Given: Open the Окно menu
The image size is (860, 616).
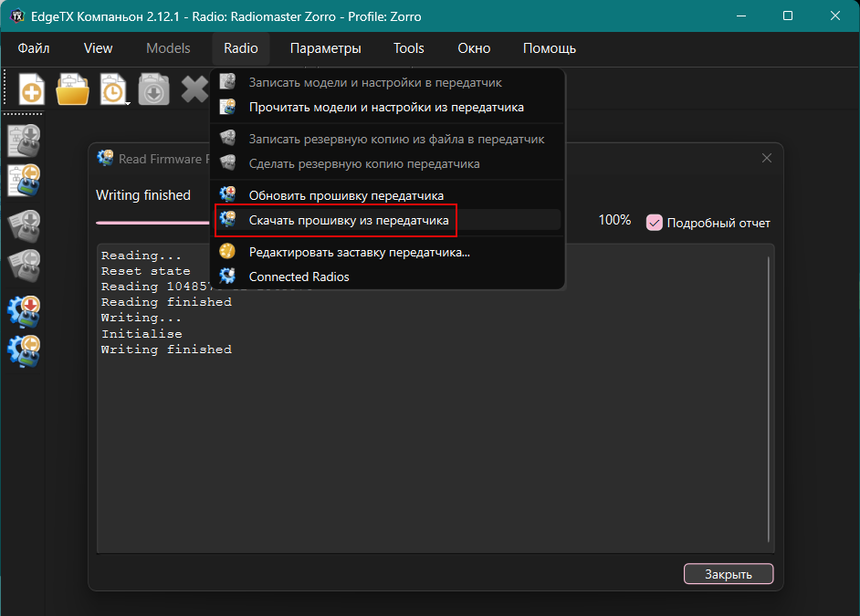Looking at the screenshot, I should point(474,48).
